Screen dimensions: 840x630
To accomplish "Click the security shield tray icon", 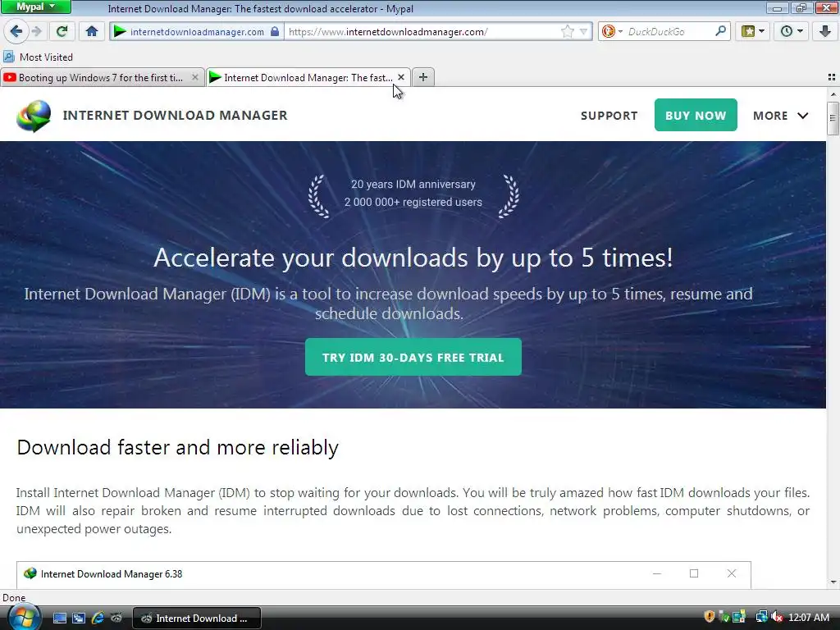I will pos(710,617).
